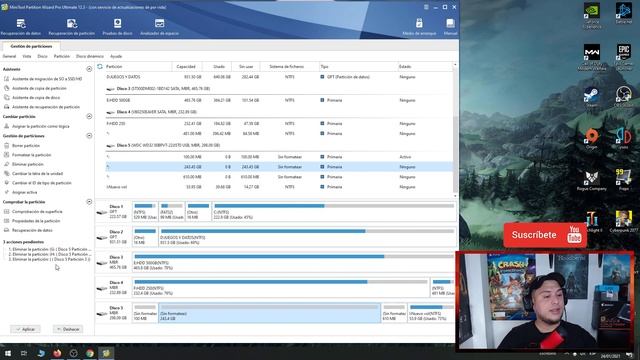
Task: Choose Borrar partición in the sidebar
Action: tap(22, 145)
